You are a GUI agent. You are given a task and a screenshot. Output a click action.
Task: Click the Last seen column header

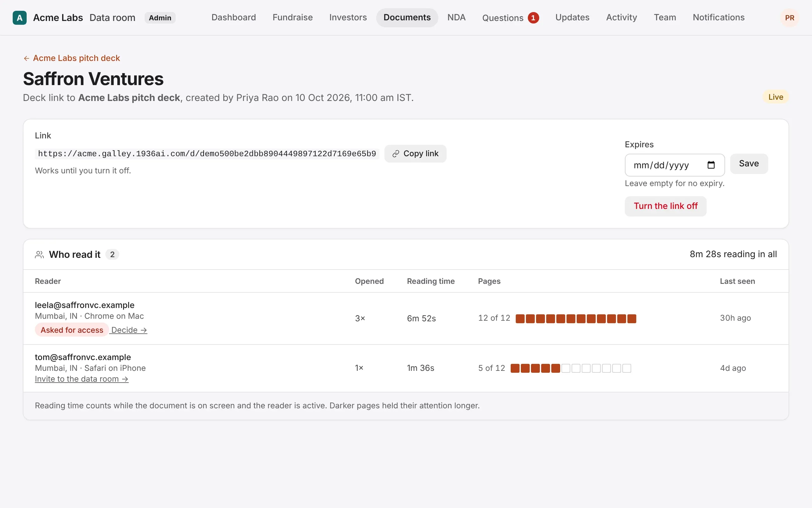click(737, 281)
